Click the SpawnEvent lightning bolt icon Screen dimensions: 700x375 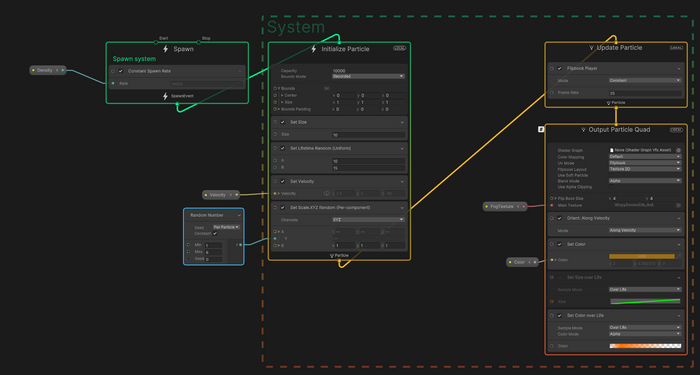click(x=165, y=96)
